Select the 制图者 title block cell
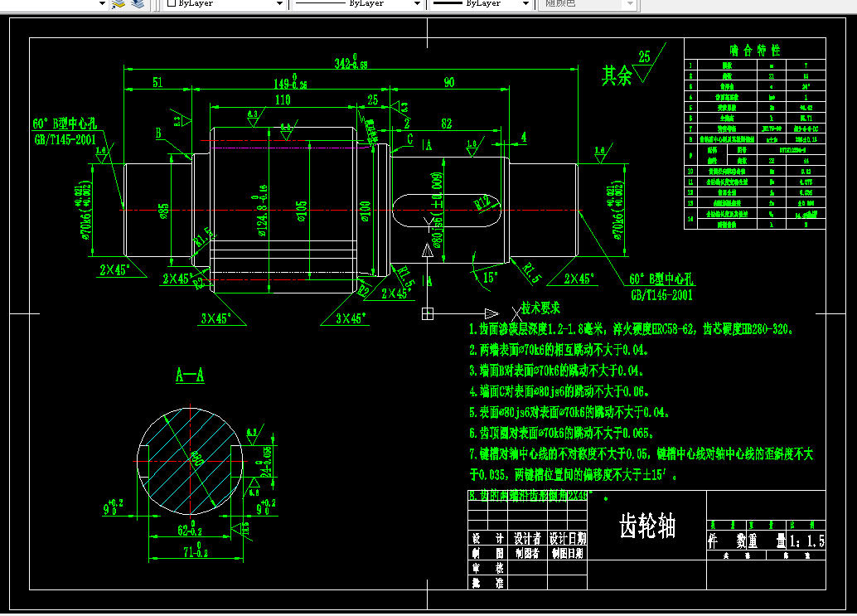857x616 pixels. click(527, 553)
